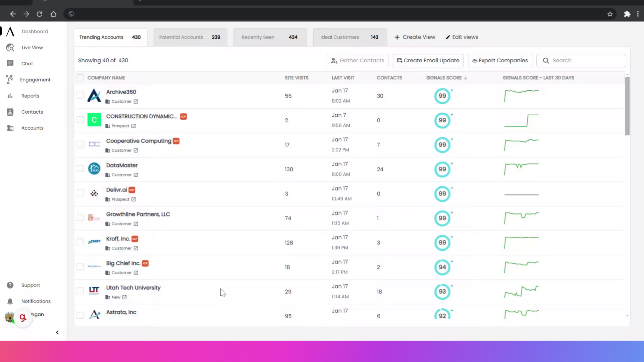
Task: Click Export Companies button
Action: click(500, 61)
